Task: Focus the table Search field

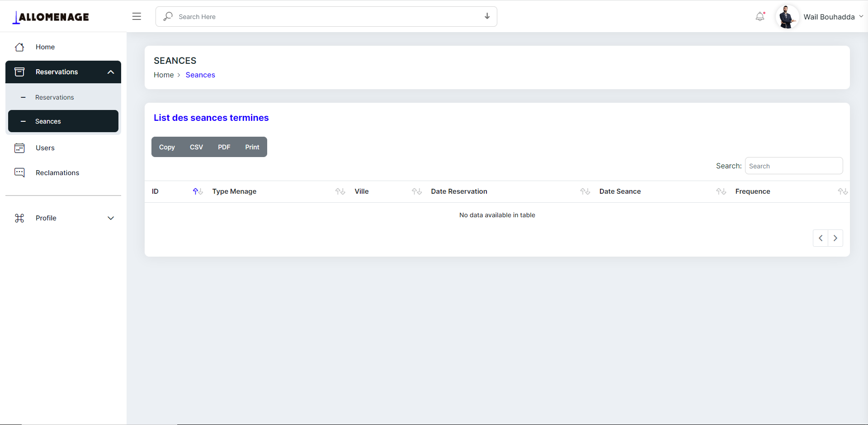Action: click(794, 166)
